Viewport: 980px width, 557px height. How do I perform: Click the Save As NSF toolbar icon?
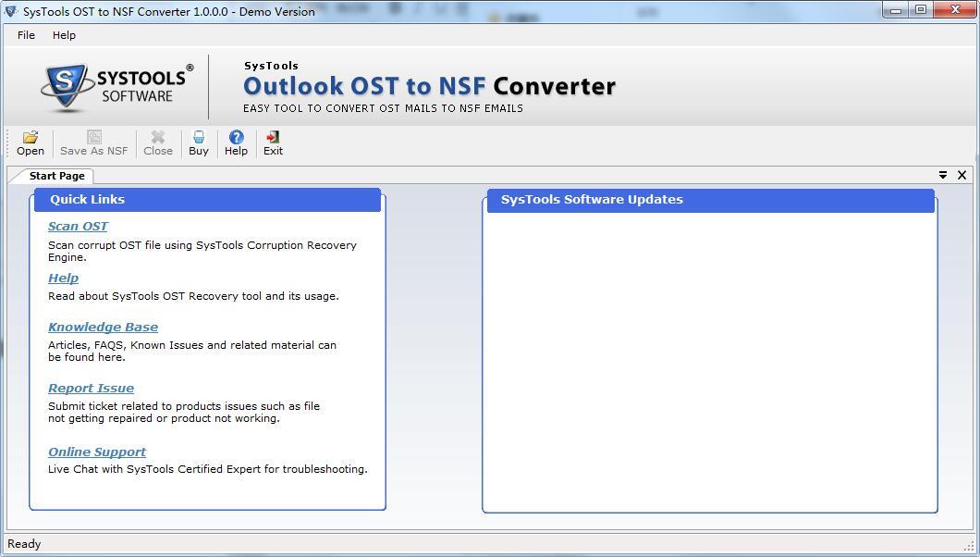pyautogui.click(x=93, y=138)
